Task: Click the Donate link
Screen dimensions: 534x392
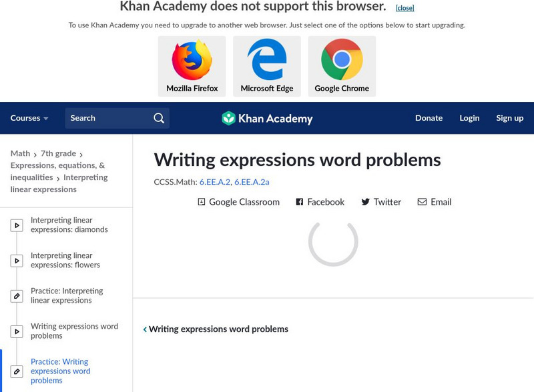Action: (429, 118)
